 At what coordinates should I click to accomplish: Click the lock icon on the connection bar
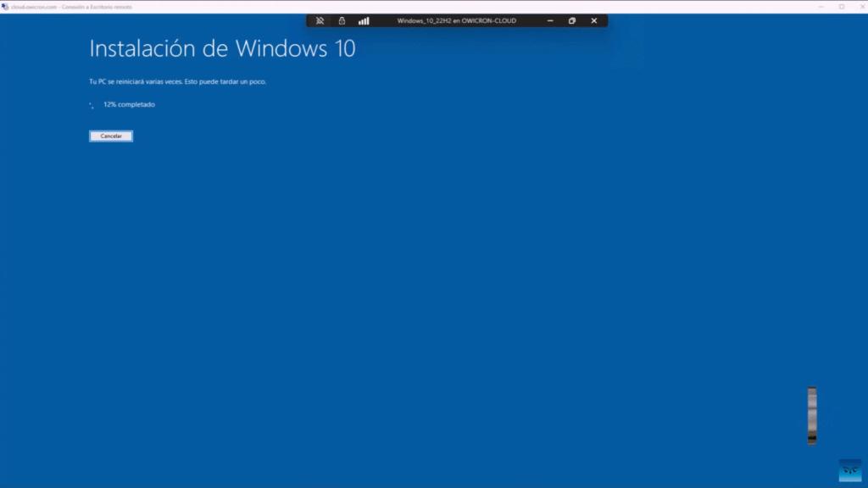pos(342,20)
